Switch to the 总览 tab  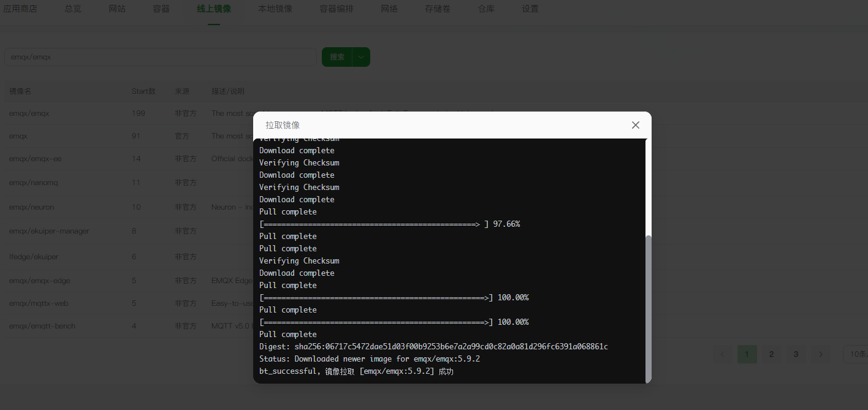[73, 9]
